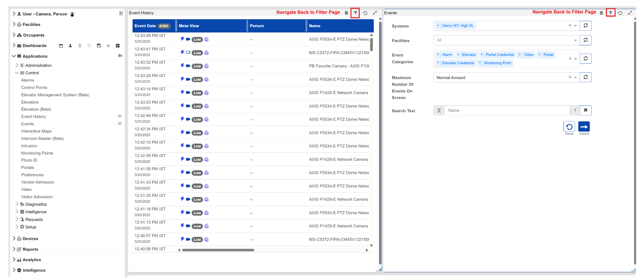Click the Submit button
This screenshot has width=644, height=280.
(584, 127)
